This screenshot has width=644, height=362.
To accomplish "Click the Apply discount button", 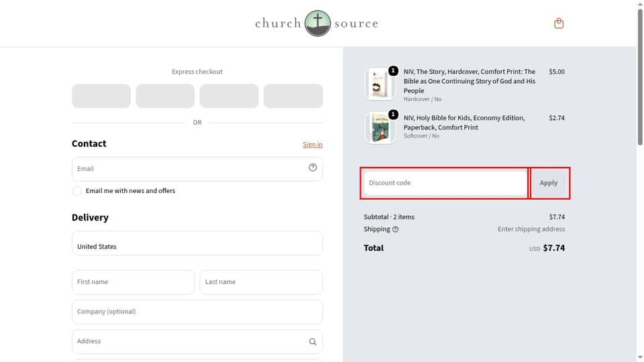I will [x=549, y=183].
